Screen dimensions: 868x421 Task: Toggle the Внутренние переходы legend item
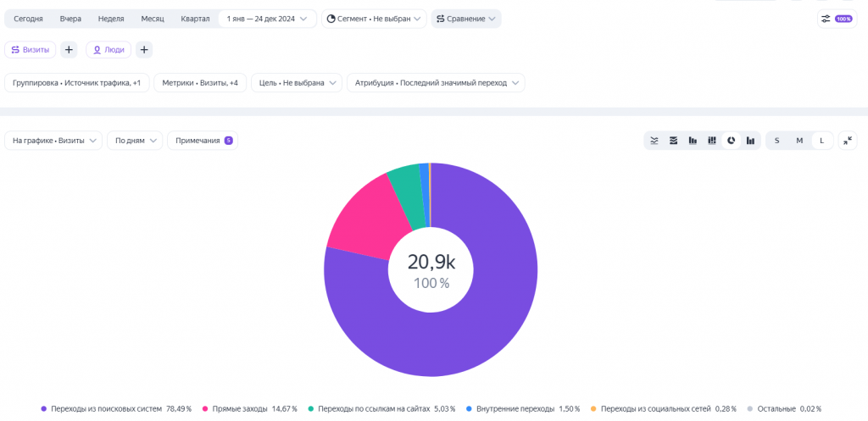coord(523,409)
